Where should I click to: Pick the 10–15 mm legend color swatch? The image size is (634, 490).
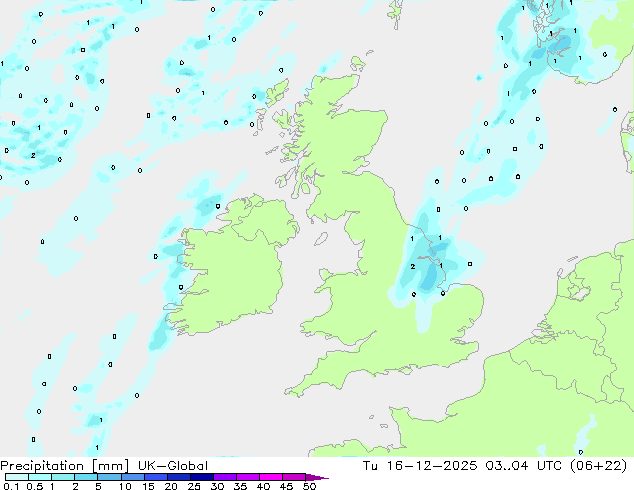[x=133, y=477]
